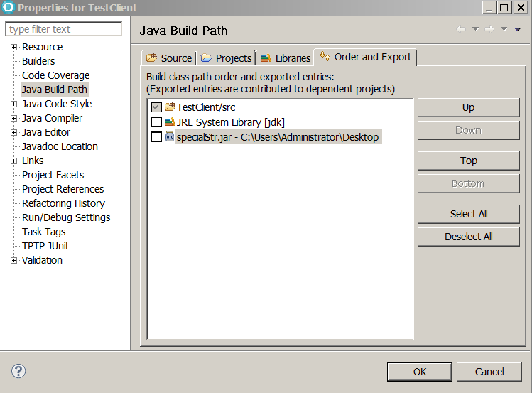Select the Resource tree item
The image size is (532, 393).
point(42,47)
